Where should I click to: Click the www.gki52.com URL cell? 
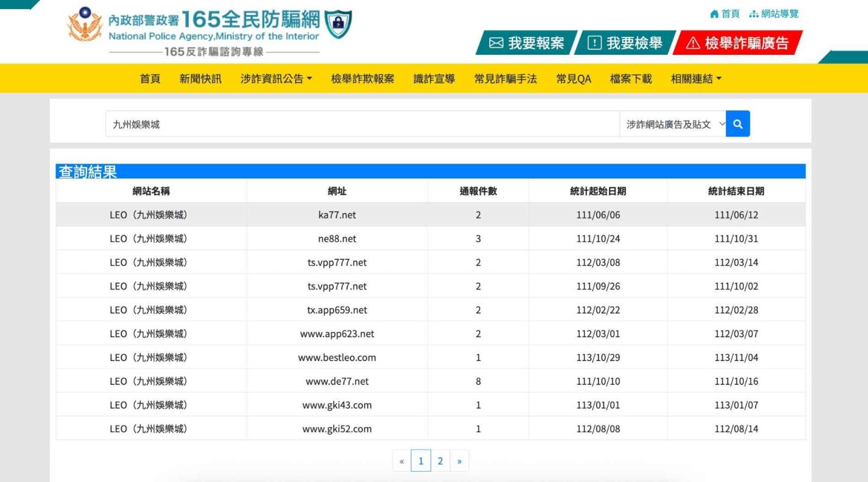337,429
